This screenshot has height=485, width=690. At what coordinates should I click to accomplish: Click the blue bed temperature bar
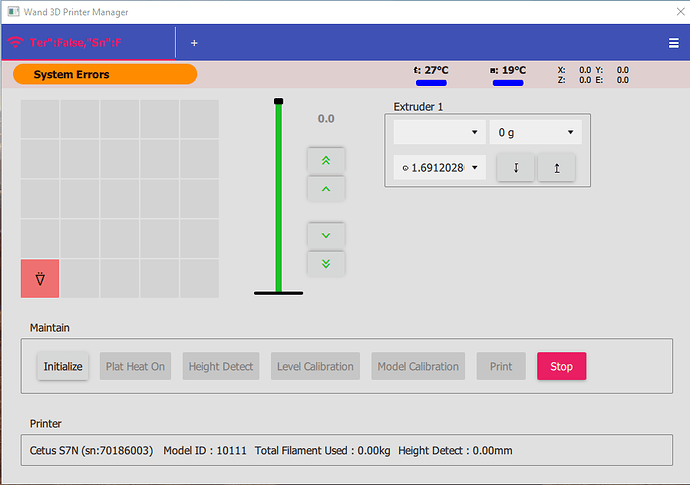508,83
